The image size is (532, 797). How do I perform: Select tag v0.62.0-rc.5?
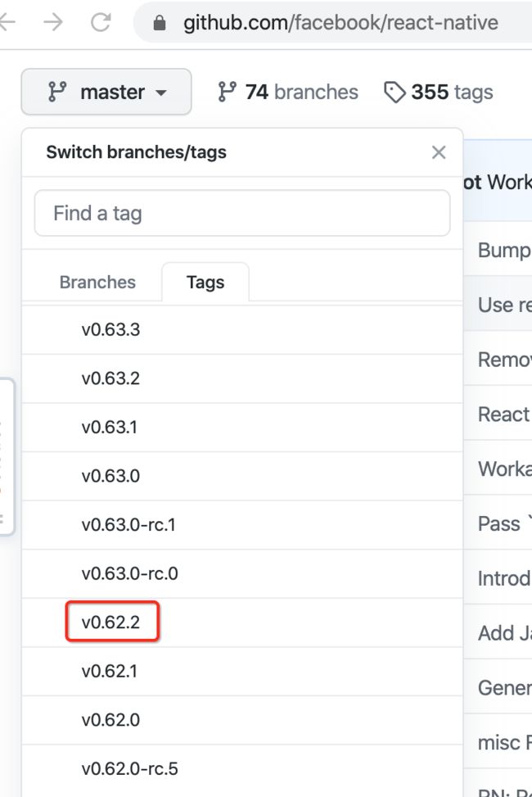(242, 768)
